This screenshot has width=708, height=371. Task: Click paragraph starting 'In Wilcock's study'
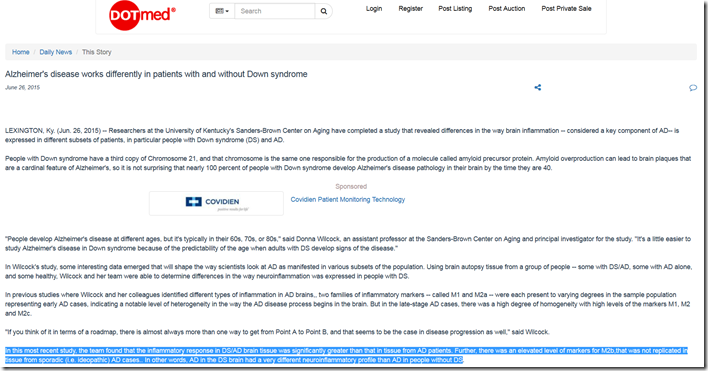coord(348,272)
